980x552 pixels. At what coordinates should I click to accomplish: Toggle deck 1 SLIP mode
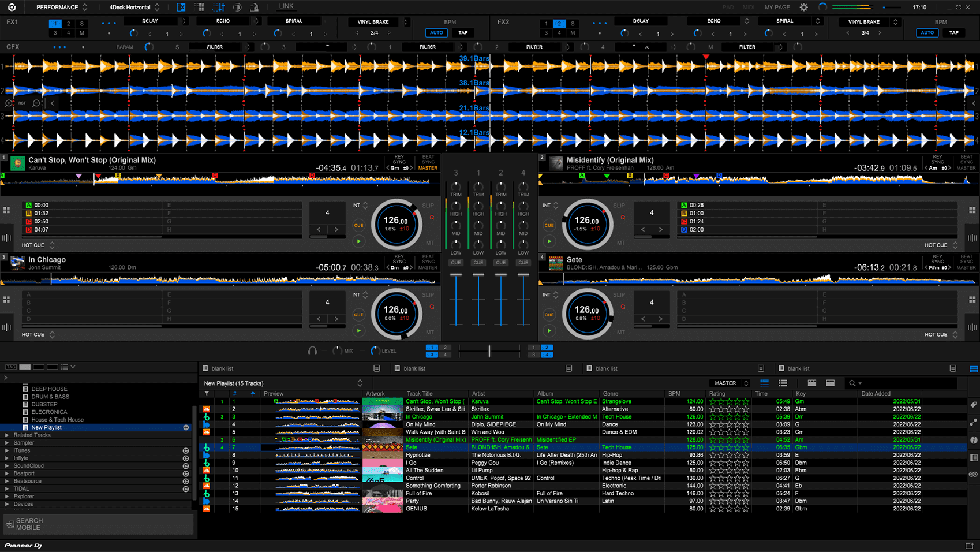[428, 206]
